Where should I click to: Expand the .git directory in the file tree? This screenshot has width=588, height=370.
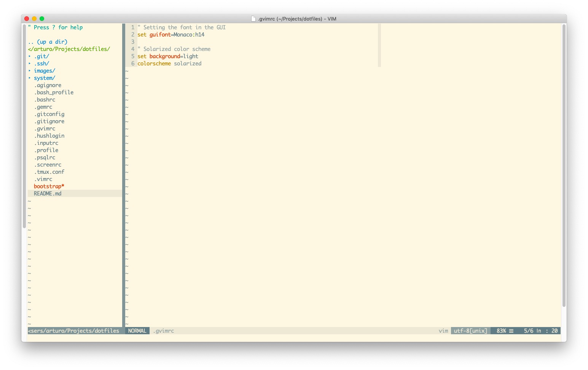click(41, 56)
